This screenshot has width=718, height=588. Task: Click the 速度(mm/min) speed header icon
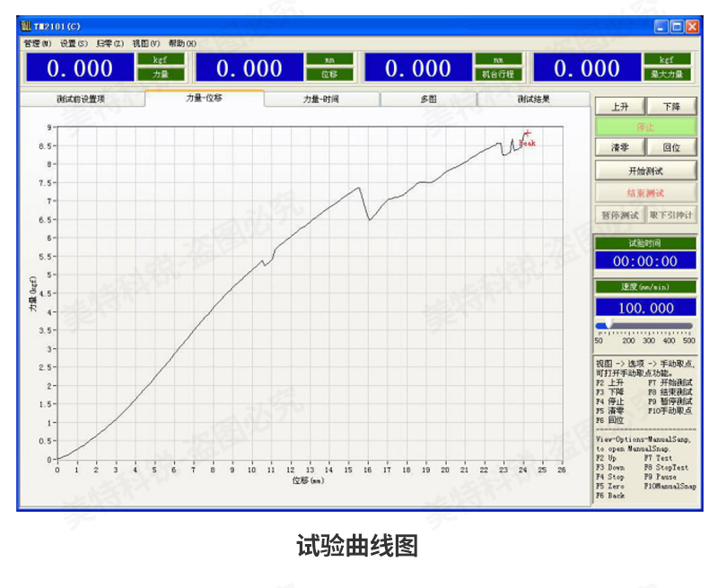tap(644, 289)
